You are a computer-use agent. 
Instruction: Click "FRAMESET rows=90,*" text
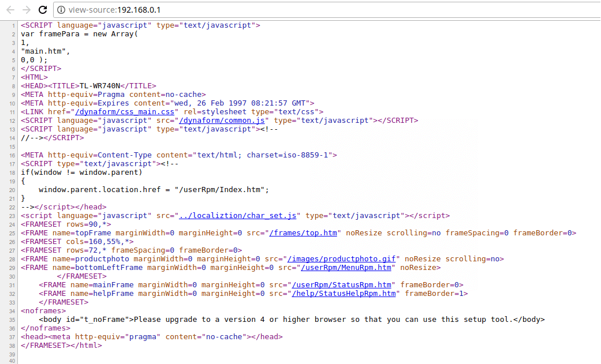click(x=66, y=224)
